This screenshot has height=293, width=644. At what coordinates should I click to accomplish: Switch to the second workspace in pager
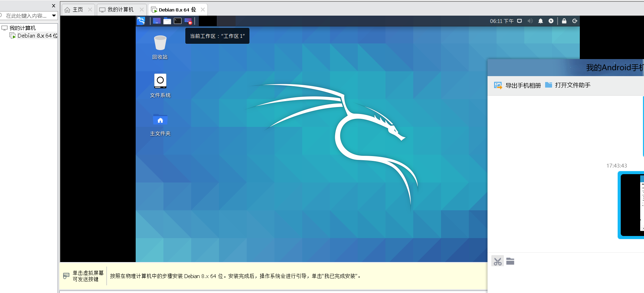coord(226,21)
